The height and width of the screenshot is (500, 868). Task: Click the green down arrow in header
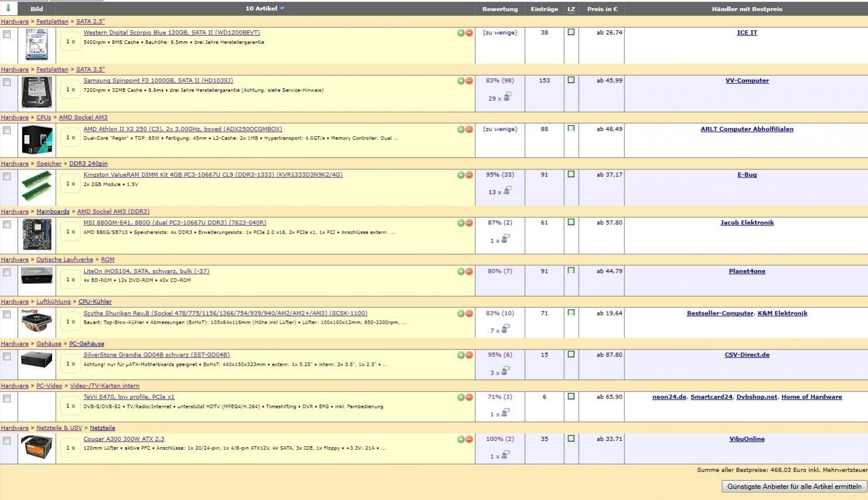(x=8, y=8)
